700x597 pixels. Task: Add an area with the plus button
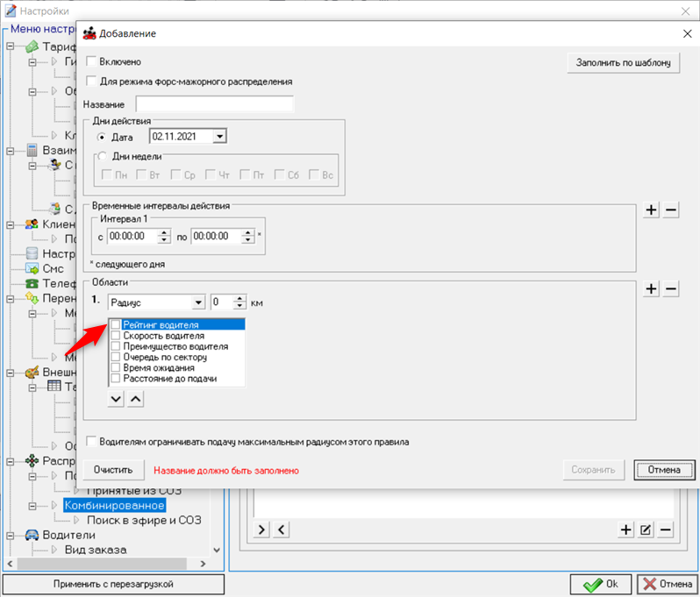(652, 288)
